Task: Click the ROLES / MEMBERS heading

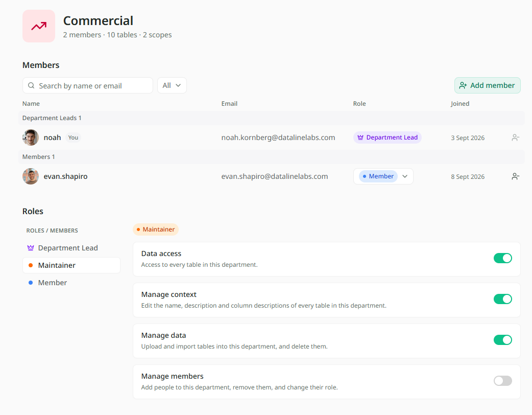Action: click(x=52, y=230)
